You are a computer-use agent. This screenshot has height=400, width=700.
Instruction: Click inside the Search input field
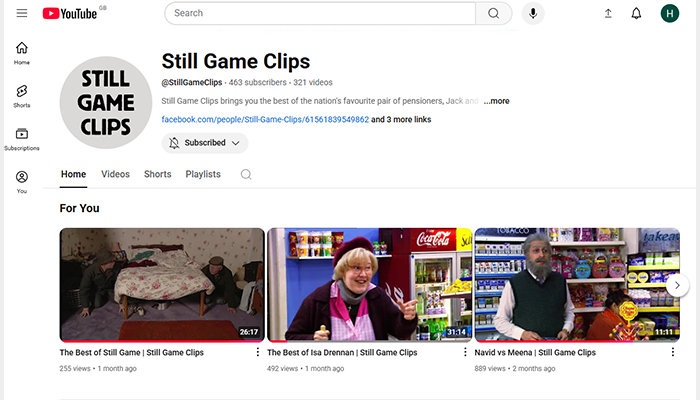coord(320,13)
